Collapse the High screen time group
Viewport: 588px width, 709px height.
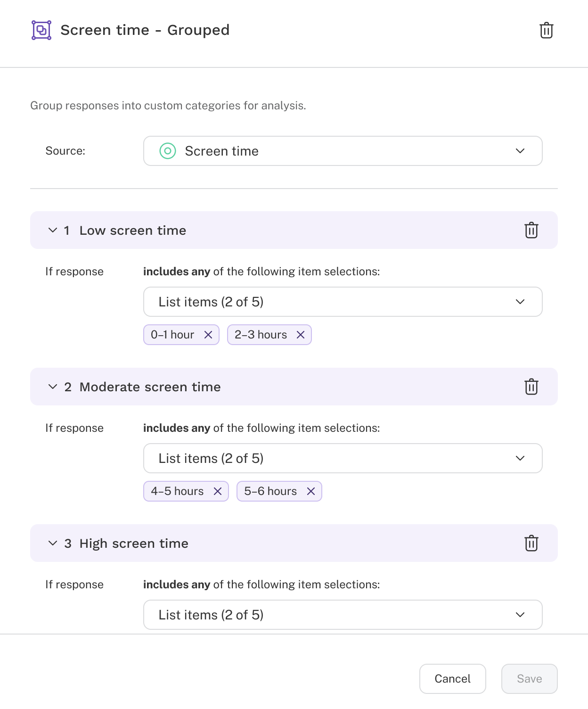tap(52, 543)
